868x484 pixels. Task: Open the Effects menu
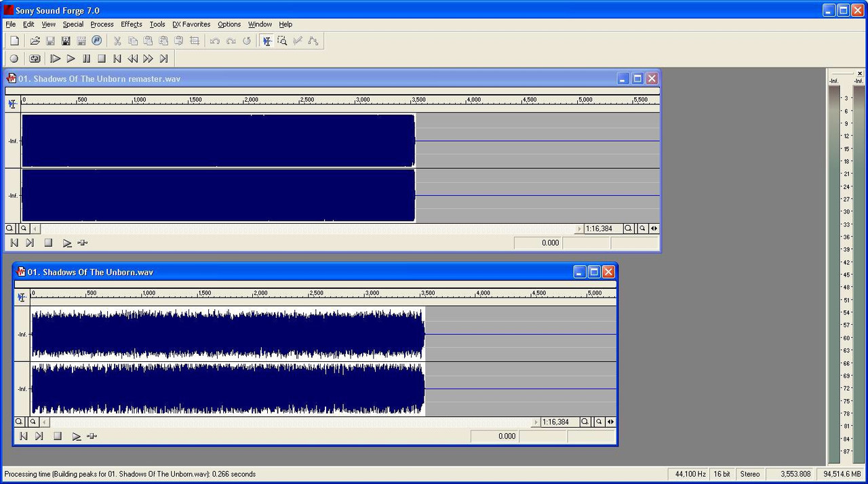click(x=132, y=24)
